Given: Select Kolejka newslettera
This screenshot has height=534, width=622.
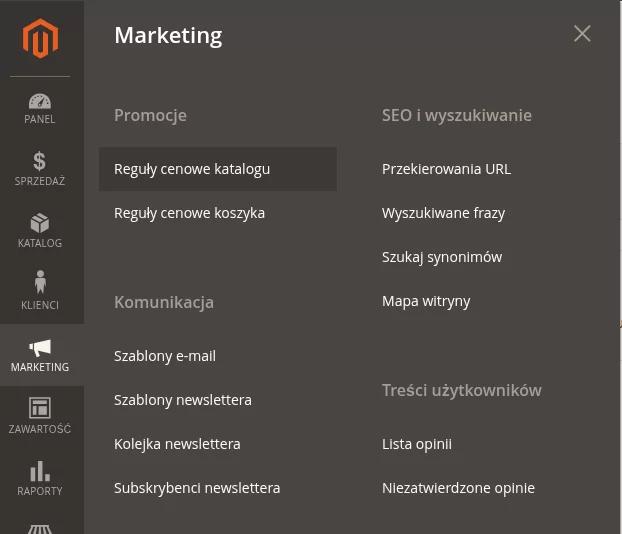Looking at the screenshot, I should click(177, 444).
